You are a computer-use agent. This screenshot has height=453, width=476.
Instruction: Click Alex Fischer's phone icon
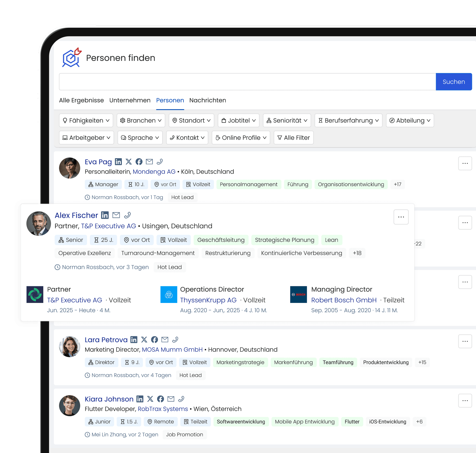click(x=127, y=215)
